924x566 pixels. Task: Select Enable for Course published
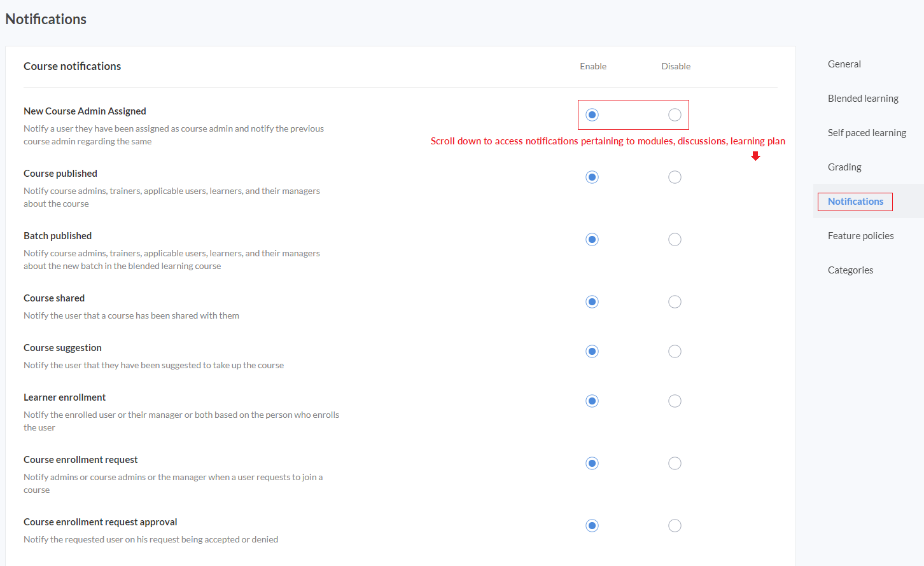pyautogui.click(x=592, y=177)
